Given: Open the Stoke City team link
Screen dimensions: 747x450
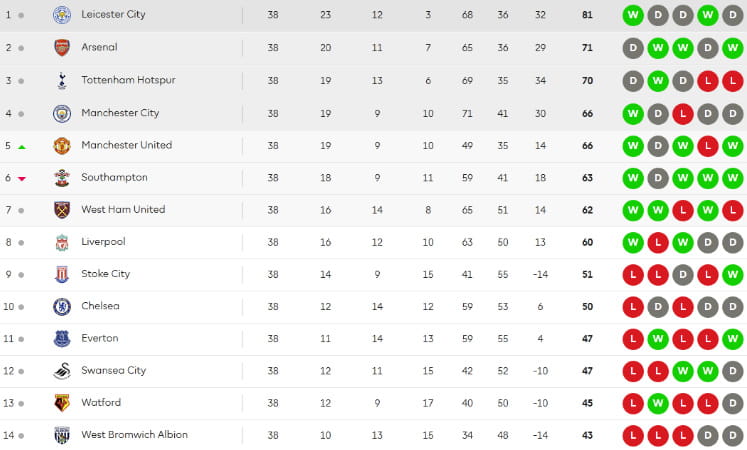Looking at the screenshot, I should pos(105,274).
